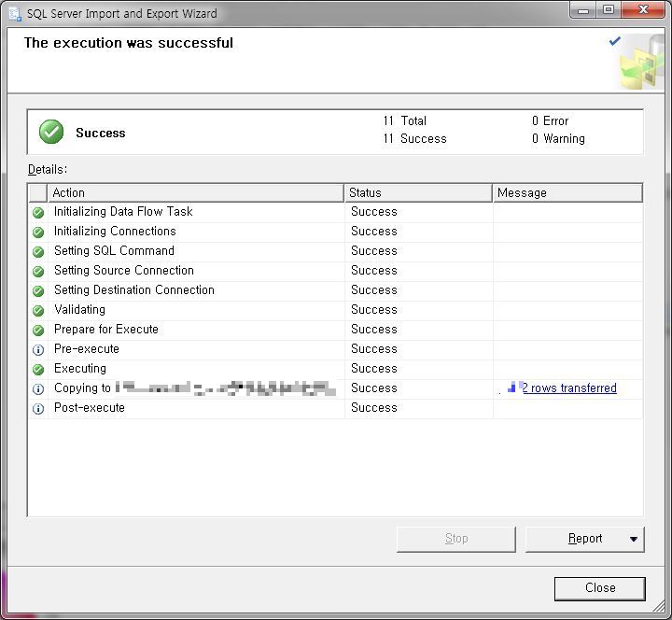Click the Stop button
Image resolution: width=672 pixels, height=620 pixels.
pos(456,539)
